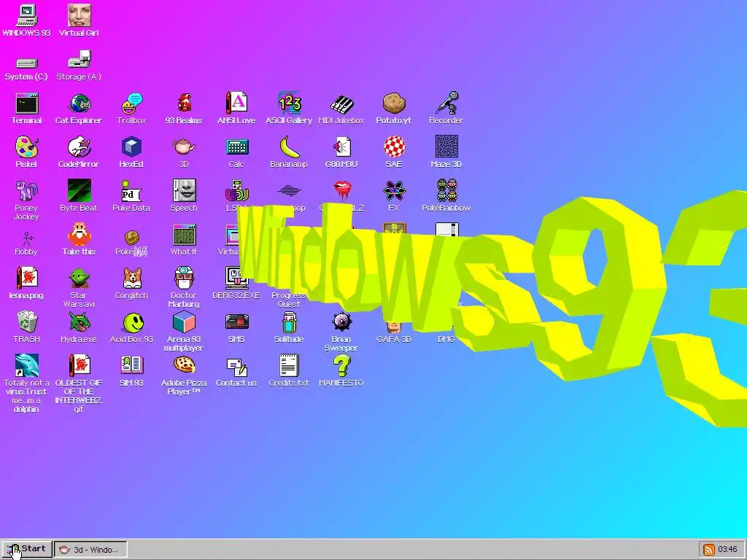Open the TRASH recycle bin

tap(27, 322)
